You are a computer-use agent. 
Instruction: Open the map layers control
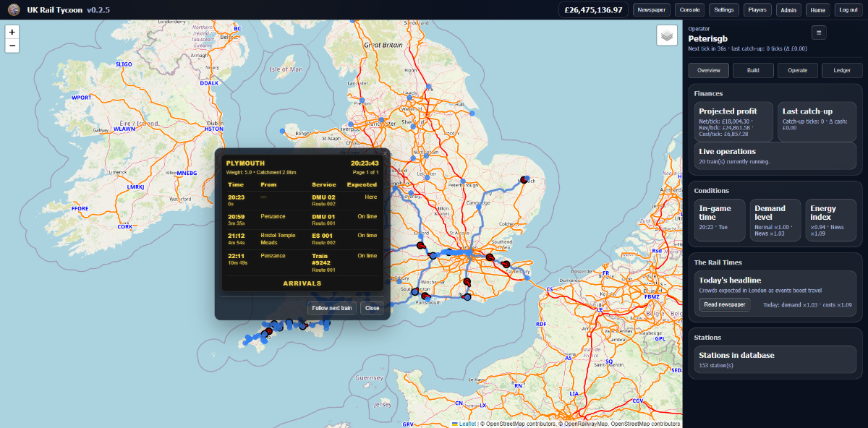(x=667, y=35)
